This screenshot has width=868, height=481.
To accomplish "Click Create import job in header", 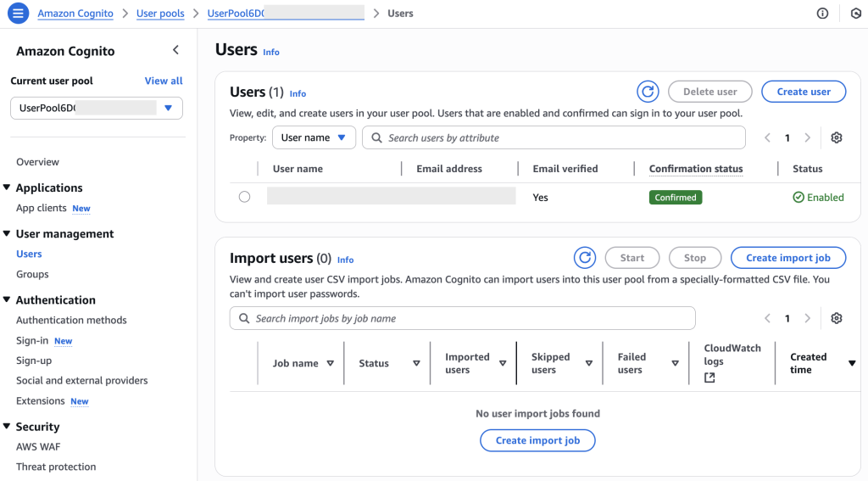I will pyautogui.click(x=788, y=258).
